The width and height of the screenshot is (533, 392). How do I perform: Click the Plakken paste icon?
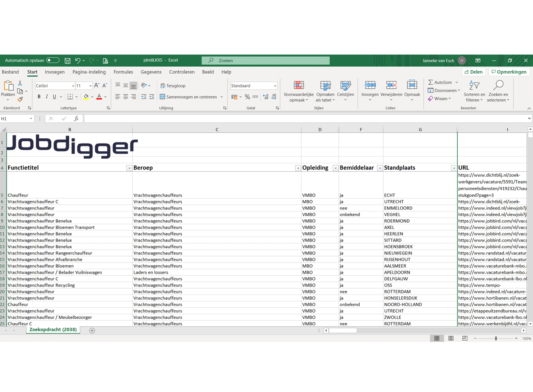8,90
